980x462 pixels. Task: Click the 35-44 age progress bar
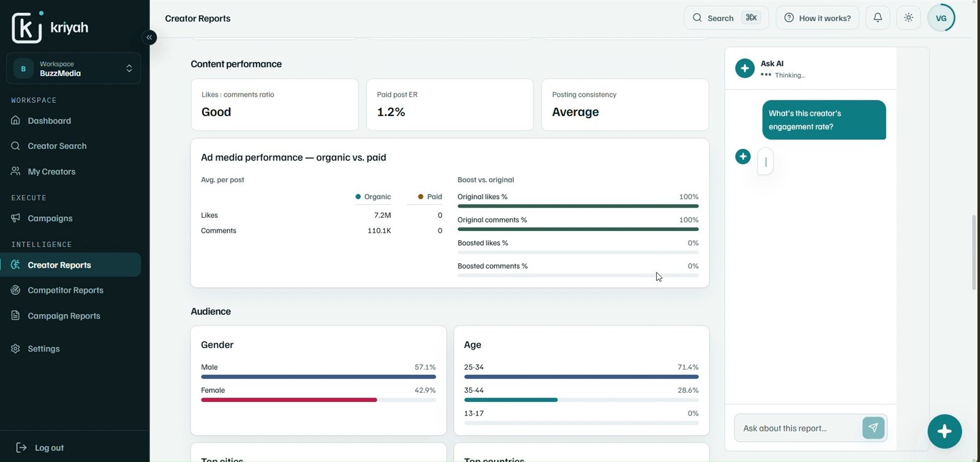[x=581, y=400]
